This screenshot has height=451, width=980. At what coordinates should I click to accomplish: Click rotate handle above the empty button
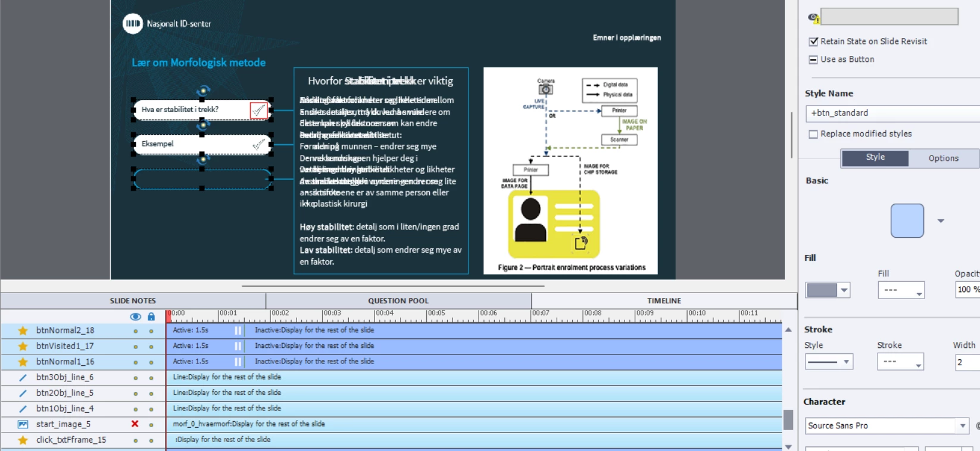tap(203, 159)
